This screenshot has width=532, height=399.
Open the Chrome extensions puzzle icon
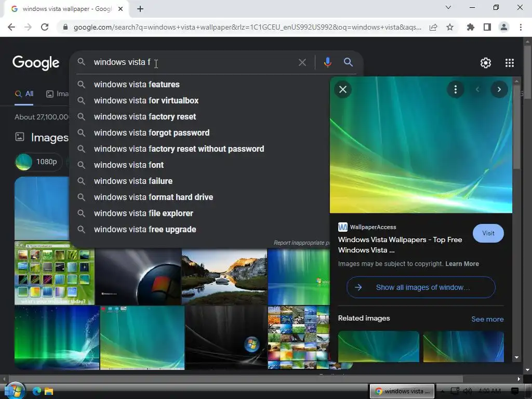470,27
